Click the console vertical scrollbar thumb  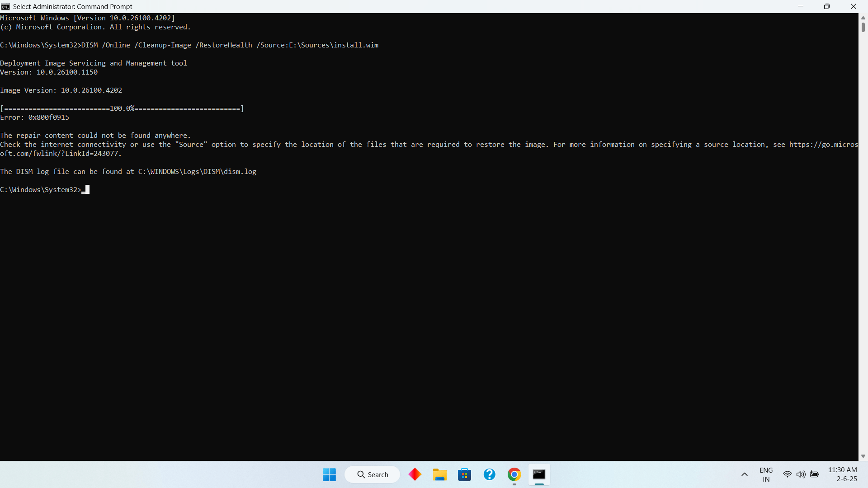pyautogui.click(x=863, y=27)
